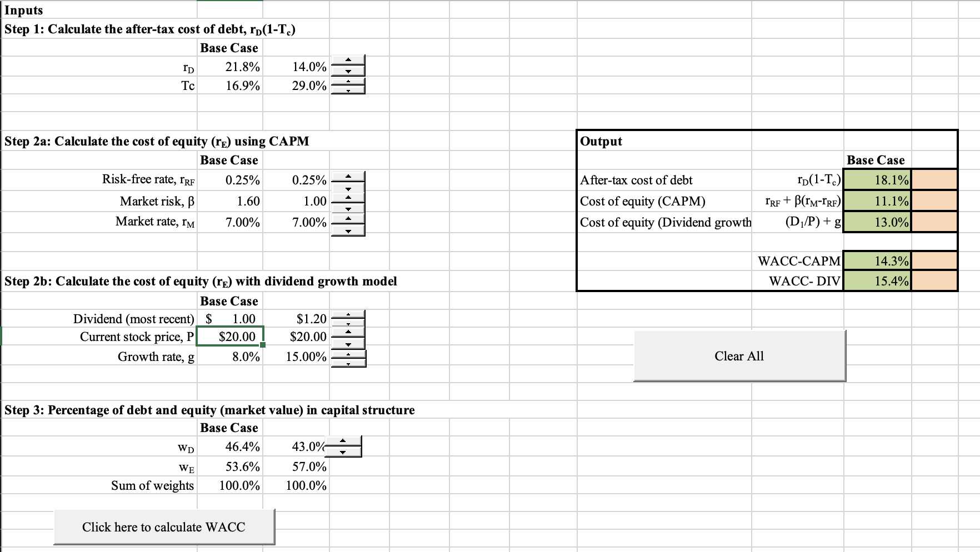Select the Cost of equity CAPM 11.1% cell
Image resolution: width=980 pixels, height=552 pixels.
pos(877,201)
